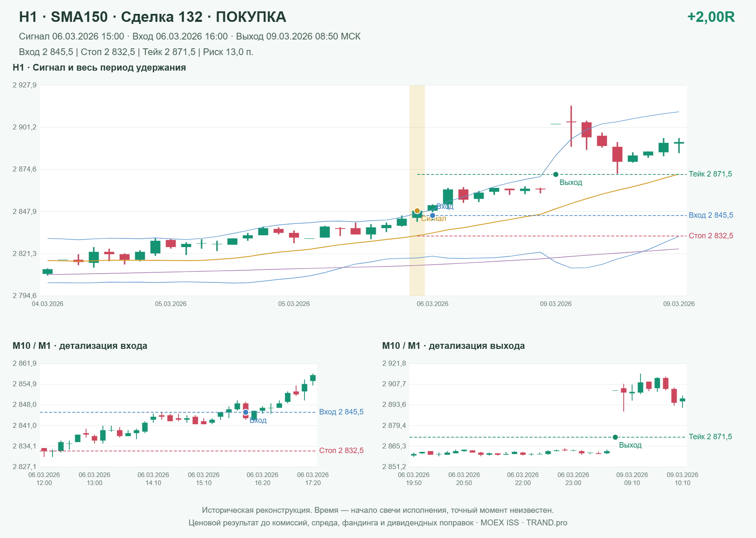Click the 06.03.2026 19:50 axis label
The width and height of the screenshot is (756, 538).
[x=414, y=479]
